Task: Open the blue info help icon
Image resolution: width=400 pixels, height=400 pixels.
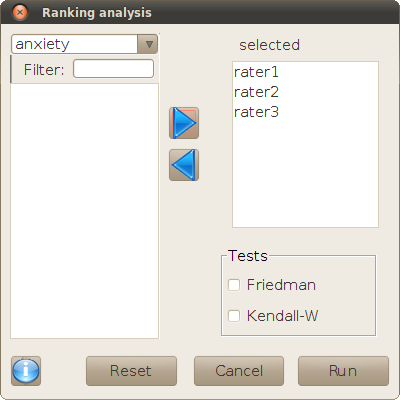Action: 26,371
